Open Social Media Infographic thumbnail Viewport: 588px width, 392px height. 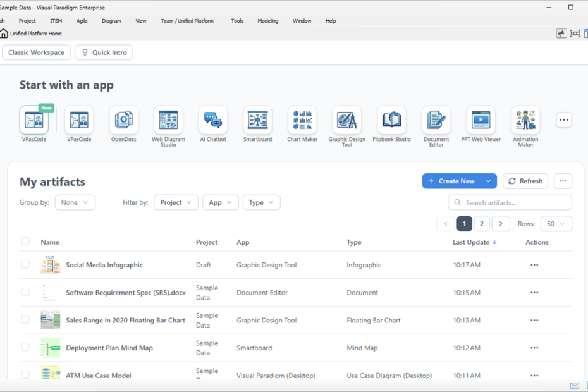tap(50, 265)
